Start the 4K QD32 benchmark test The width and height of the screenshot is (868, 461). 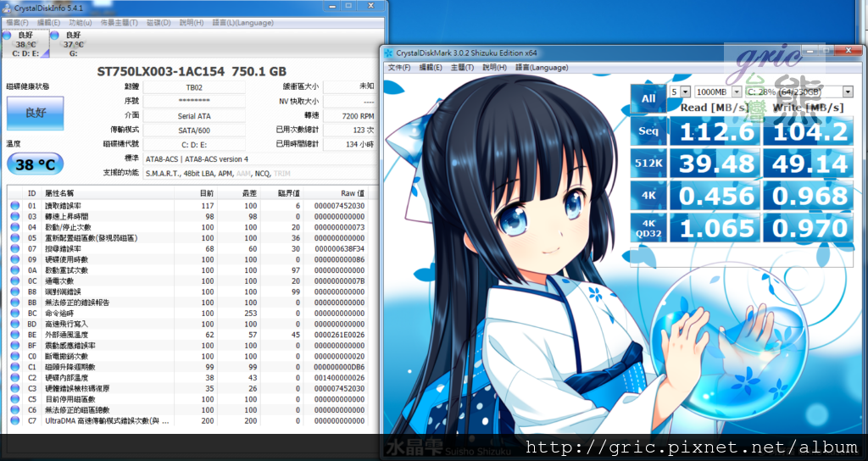pos(648,228)
